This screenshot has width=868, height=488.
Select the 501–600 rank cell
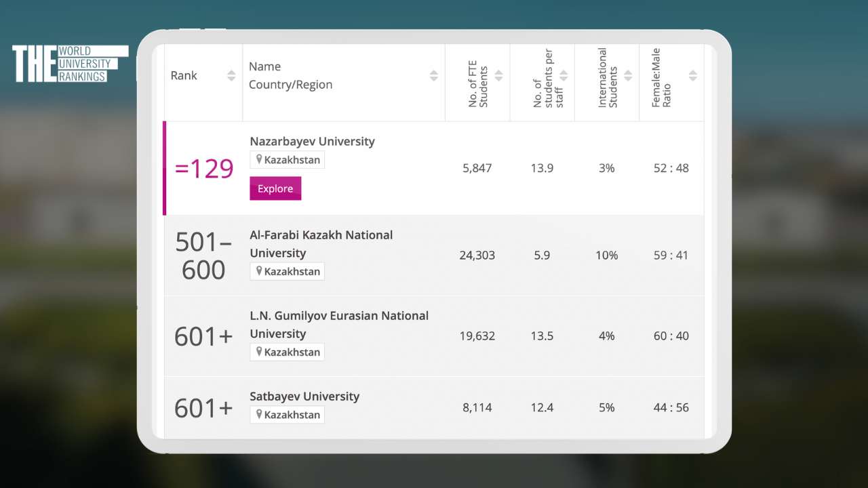coord(203,256)
